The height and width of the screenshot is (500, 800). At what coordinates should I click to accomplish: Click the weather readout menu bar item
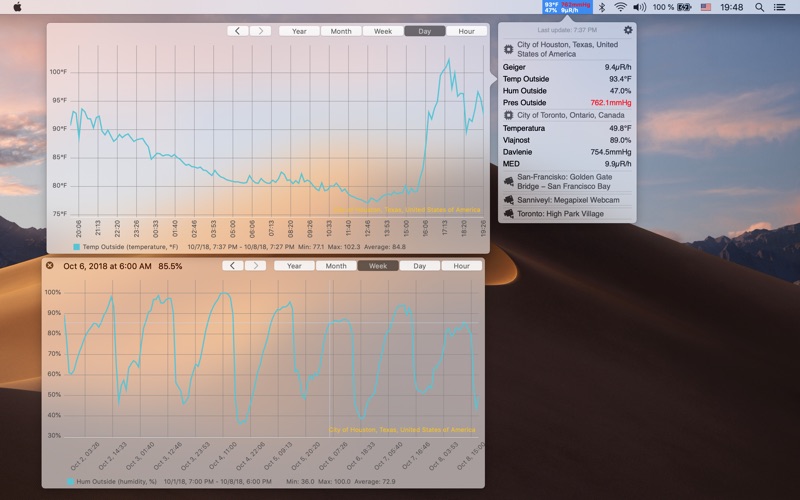click(567, 7)
